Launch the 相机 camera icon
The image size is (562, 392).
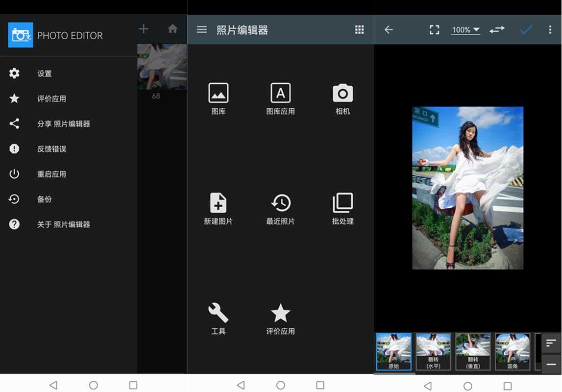click(342, 93)
